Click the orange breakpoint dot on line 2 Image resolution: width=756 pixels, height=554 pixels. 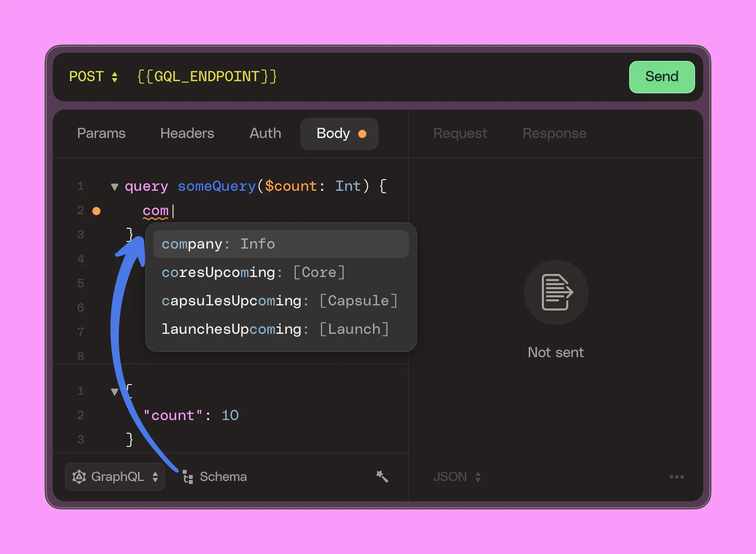coord(96,210)
